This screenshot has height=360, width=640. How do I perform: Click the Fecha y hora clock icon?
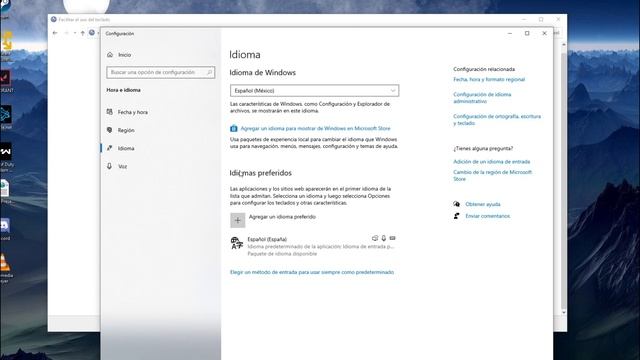click(109, 112)
